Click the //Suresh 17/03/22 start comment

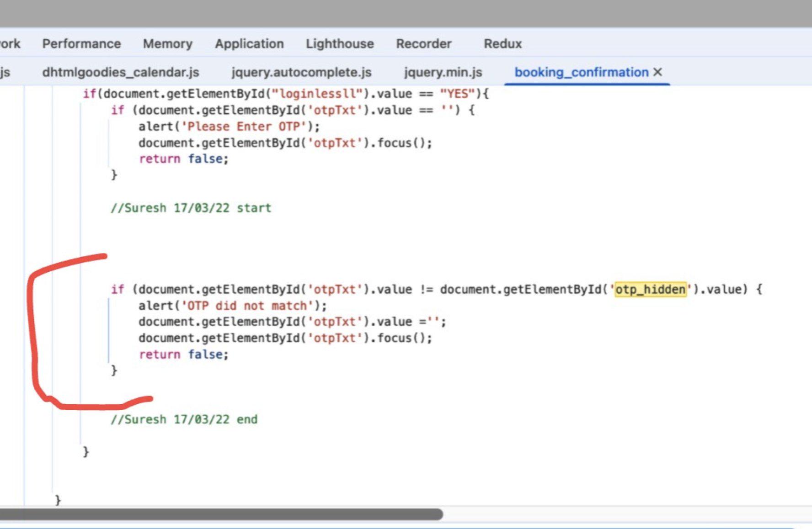191,208
